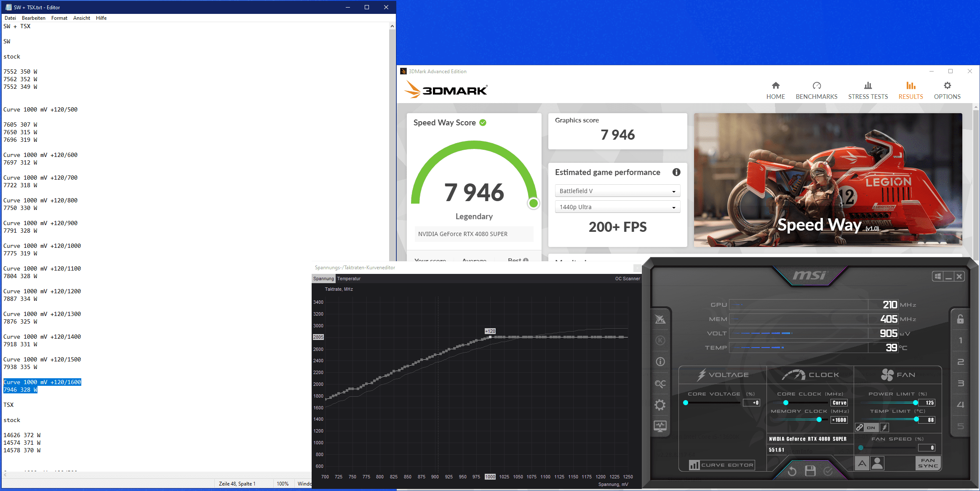Open MSI gaming app icon in Afterburner sidebar
This screenshot has height=491, width=980.
point(660,319)
